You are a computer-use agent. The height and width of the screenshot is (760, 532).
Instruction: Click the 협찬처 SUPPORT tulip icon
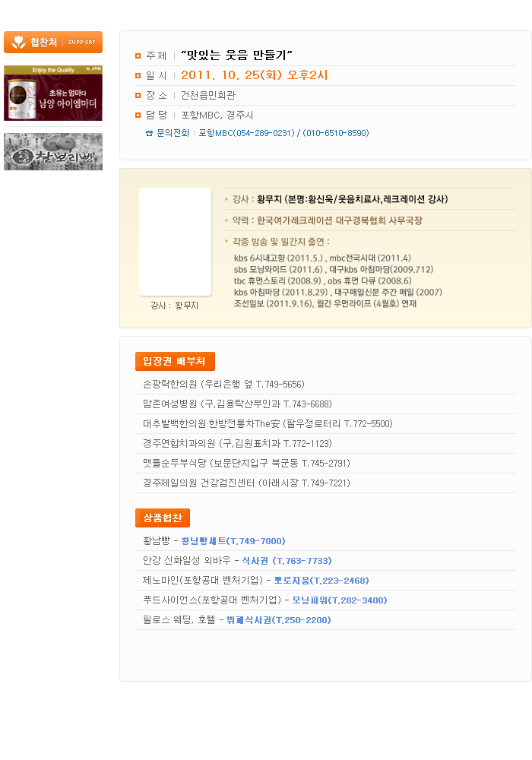point(18,42)
